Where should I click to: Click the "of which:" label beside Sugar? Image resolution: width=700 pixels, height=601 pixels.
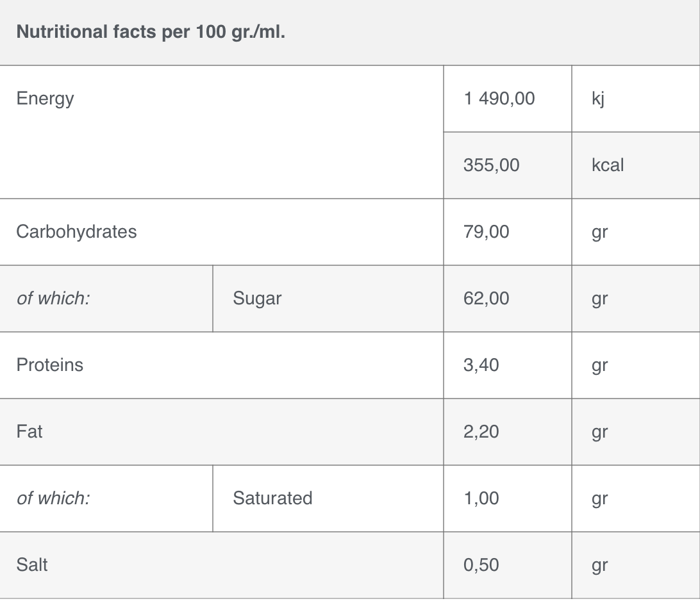[53, 299]
